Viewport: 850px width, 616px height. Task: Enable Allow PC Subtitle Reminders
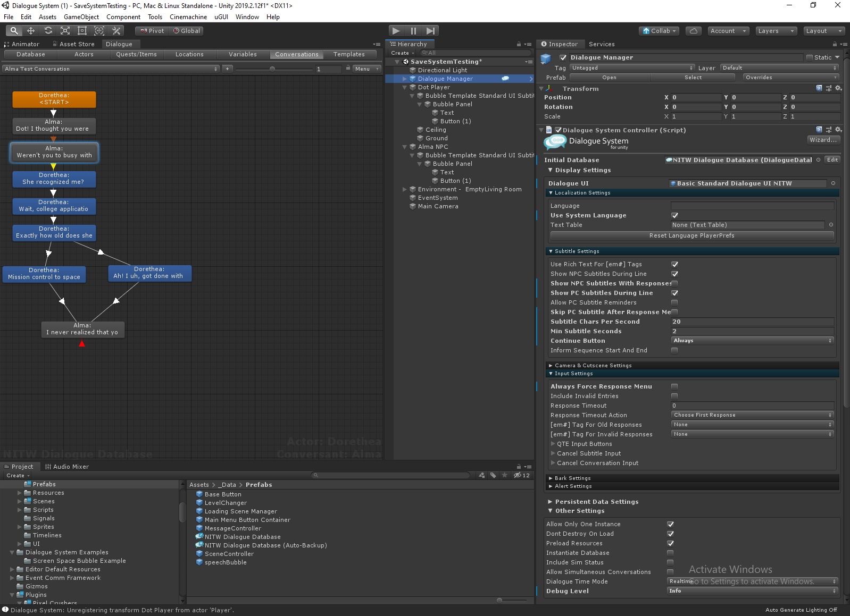tap(674, 302)
